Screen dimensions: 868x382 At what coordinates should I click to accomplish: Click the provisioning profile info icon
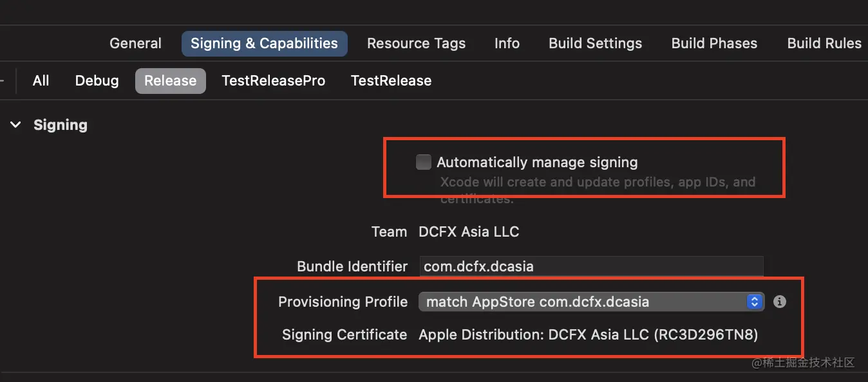click(x=779, y=302)
